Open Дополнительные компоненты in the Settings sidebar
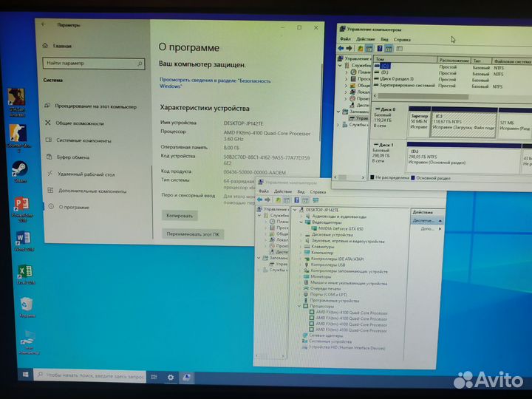This screenshot has height=399, width=532. click(87, 191)
